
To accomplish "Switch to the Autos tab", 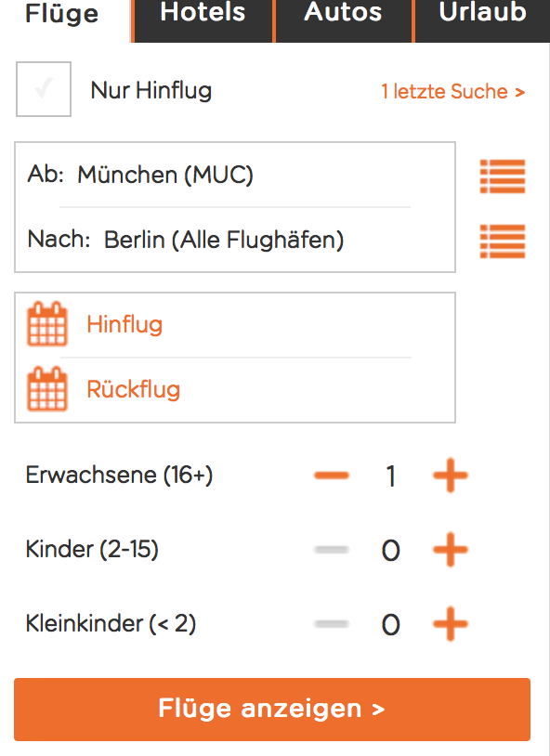I will (x=343, y=20).
